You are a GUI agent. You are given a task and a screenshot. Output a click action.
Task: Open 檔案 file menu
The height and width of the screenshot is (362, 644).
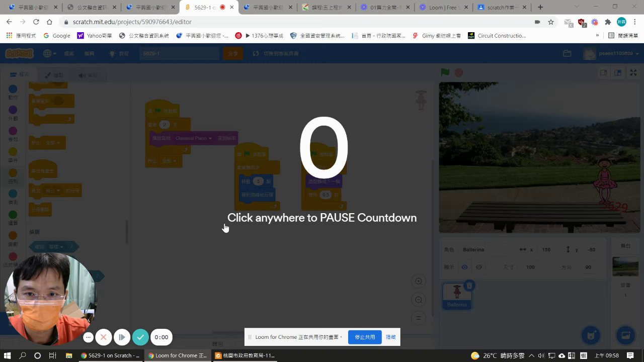(x=69, y=53)
